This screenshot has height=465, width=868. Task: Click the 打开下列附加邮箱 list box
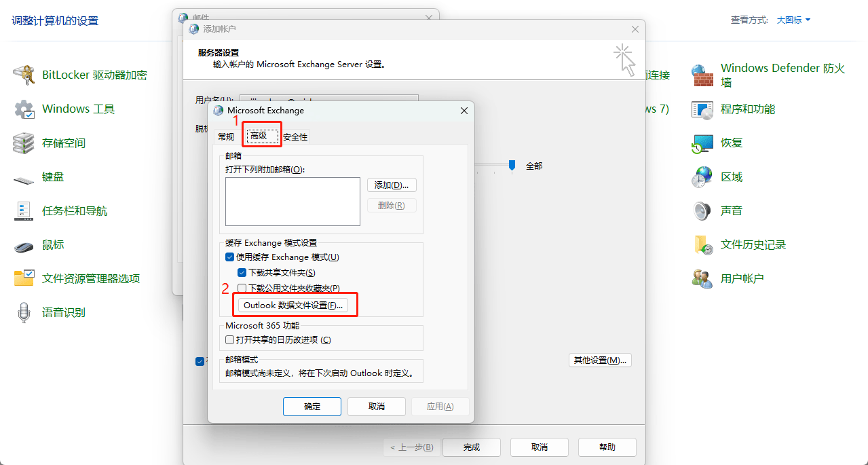point(293,202)
